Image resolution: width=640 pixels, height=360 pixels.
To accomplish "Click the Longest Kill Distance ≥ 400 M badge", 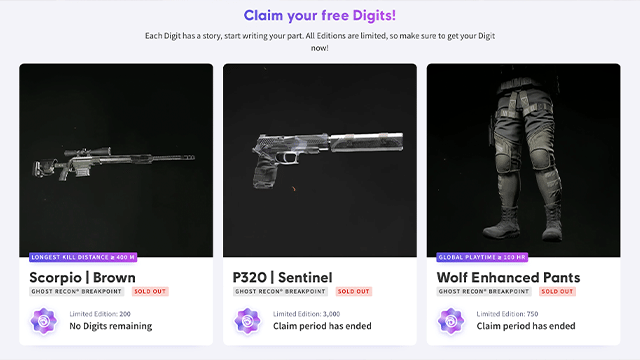I will 83,257.
